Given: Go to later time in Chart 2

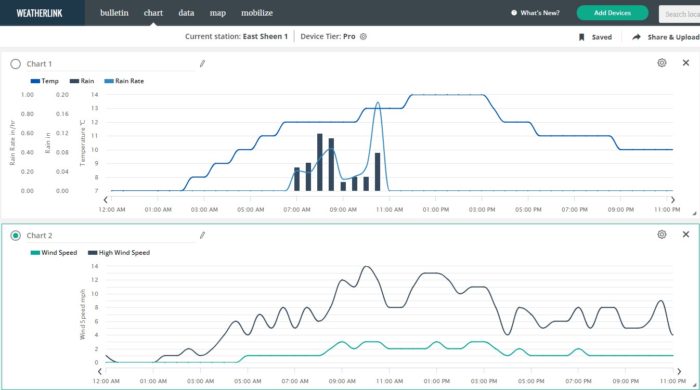Looking at the screenshot, I should [679, 371].
